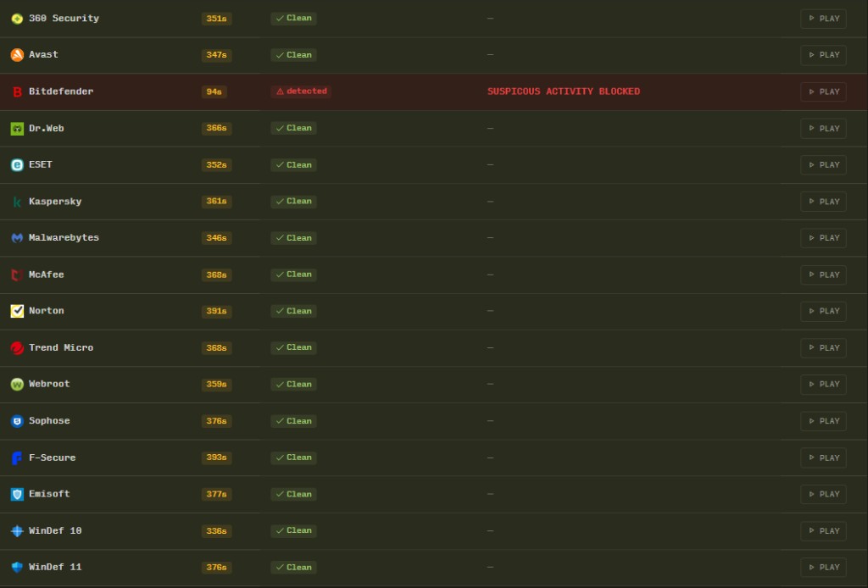Screen dimensions: 868x588
Task: Click the 393s duration badge
Action: (x=216, y=458)
